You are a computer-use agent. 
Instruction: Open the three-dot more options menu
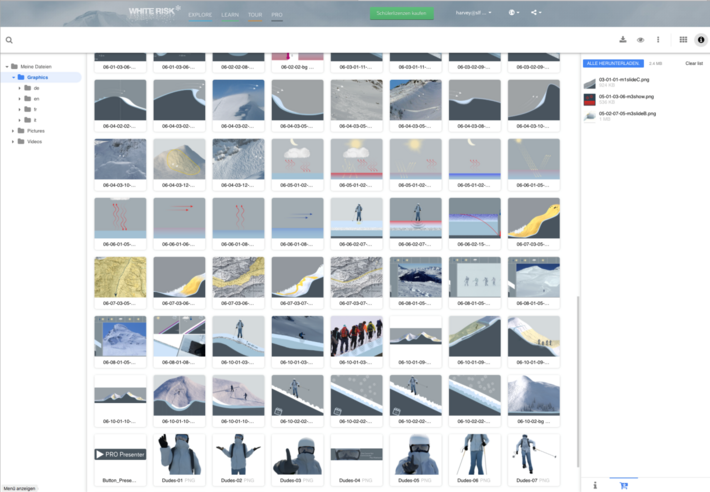pyautogui.click(x=658, y=40)
